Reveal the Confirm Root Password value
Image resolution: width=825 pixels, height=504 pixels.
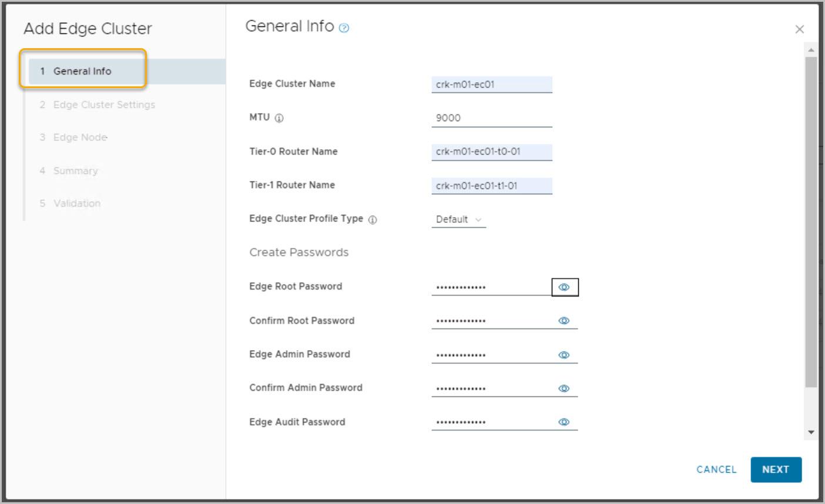[564, 321]
